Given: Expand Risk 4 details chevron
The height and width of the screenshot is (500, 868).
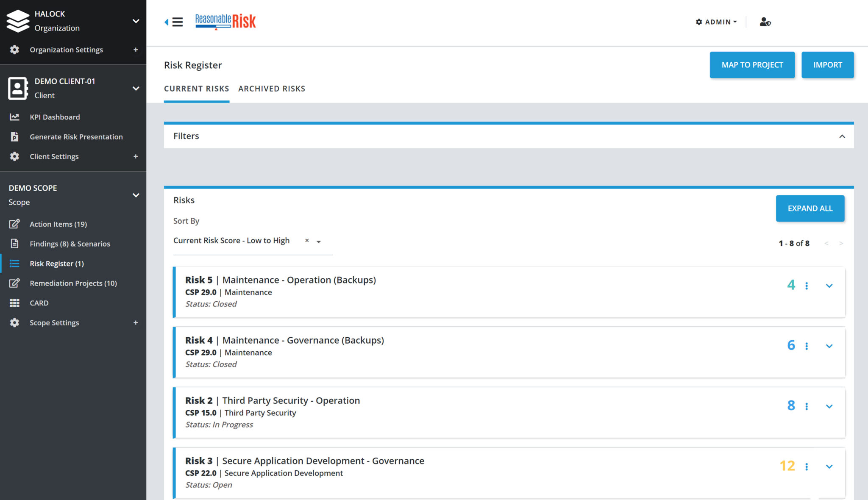Looking at the screenshot, I should [x=829, y=346].
